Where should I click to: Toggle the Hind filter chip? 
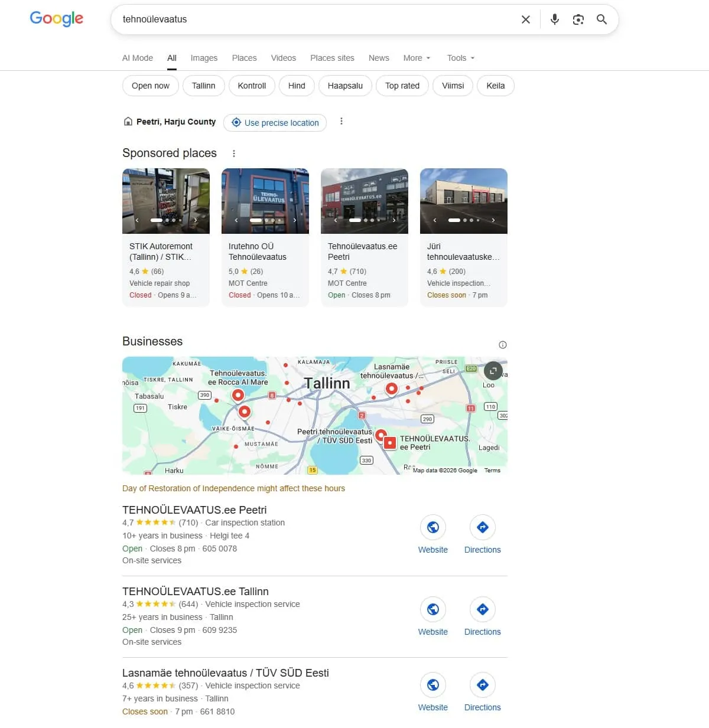click(x=297, y=86)
